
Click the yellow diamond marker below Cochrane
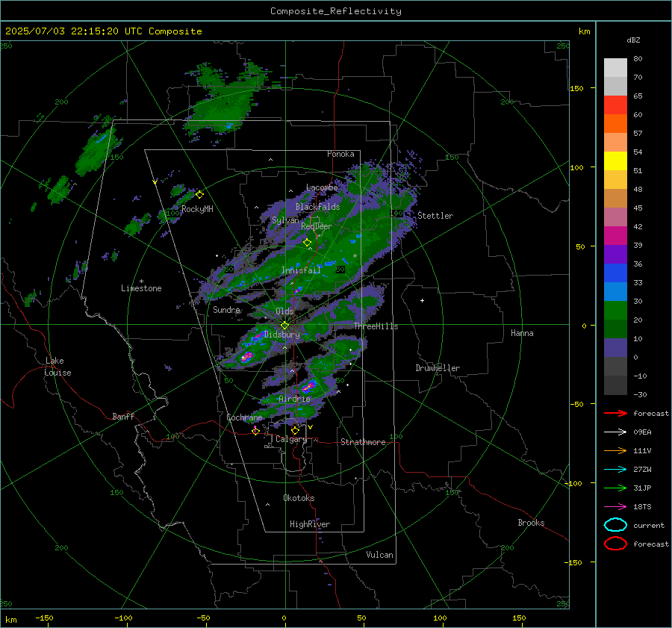pyautogui.click(x=256, y=432)
